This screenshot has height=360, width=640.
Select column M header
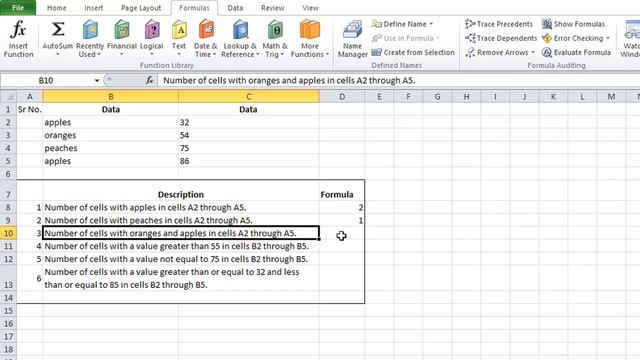(611, 97)
